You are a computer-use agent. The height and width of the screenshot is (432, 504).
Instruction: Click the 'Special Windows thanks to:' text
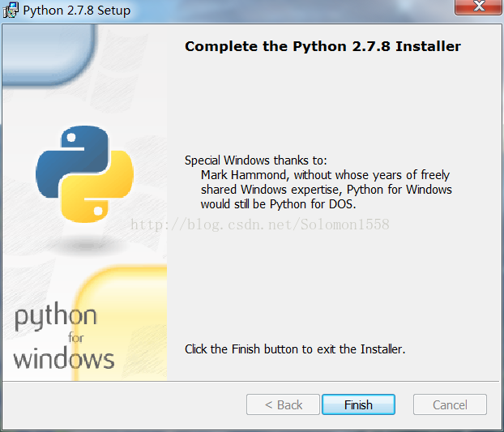point(255,160)
